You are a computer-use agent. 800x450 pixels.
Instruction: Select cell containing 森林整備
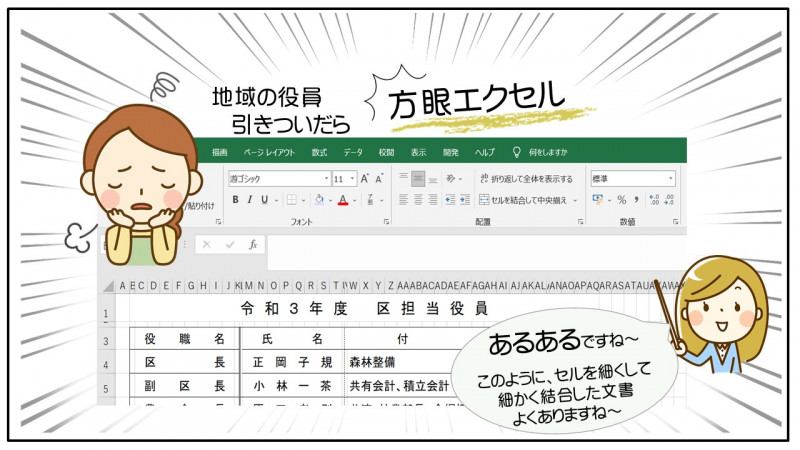[400, 363]
